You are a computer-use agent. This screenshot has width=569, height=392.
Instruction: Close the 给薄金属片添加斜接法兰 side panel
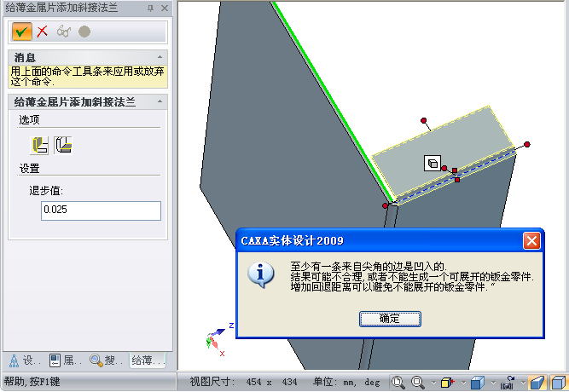pos(165,8)
